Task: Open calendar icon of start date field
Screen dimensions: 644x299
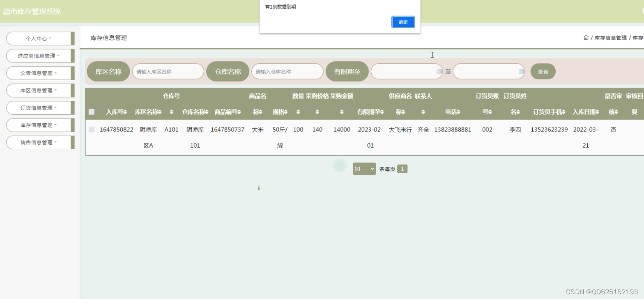Action: 439,72
